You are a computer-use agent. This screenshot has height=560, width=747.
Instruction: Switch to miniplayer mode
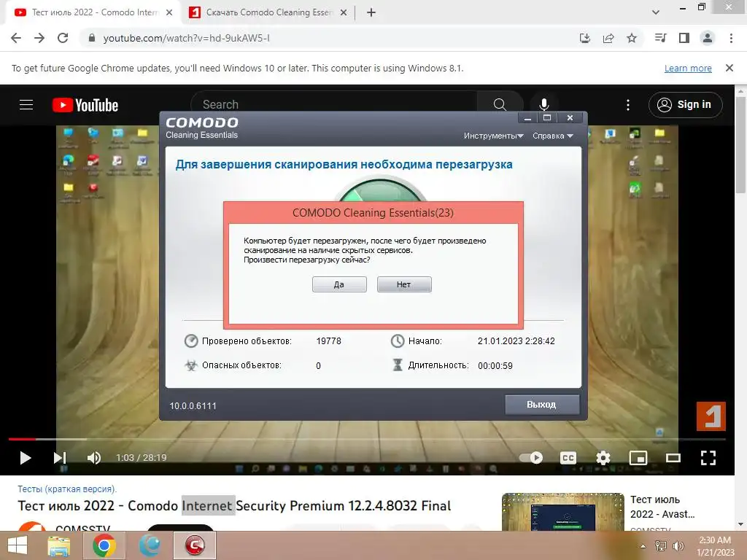638,458
